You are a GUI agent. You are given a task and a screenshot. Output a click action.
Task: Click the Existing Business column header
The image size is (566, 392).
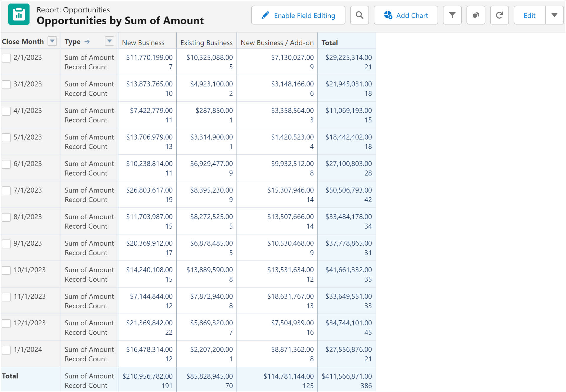pos(206,42)
